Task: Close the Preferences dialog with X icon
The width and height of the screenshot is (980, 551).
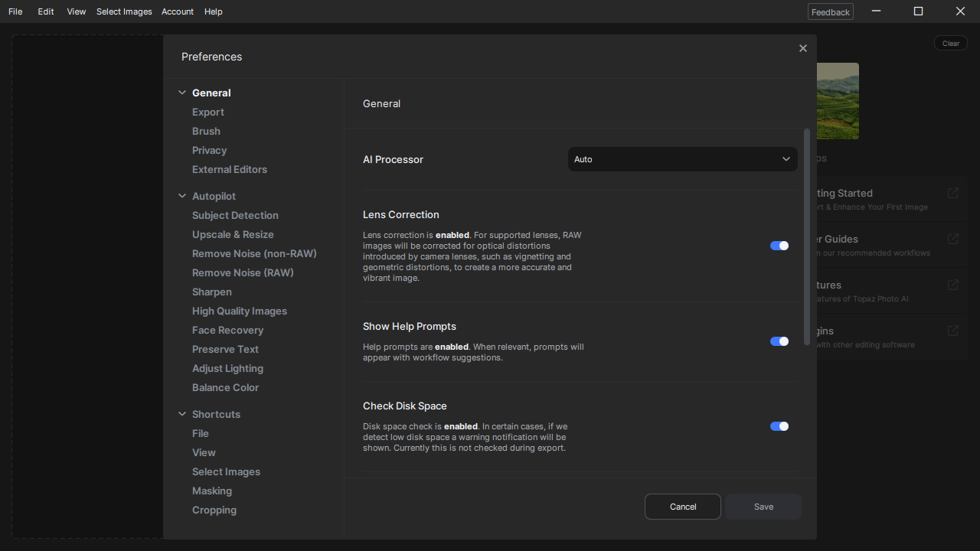Action: (802, 48)
